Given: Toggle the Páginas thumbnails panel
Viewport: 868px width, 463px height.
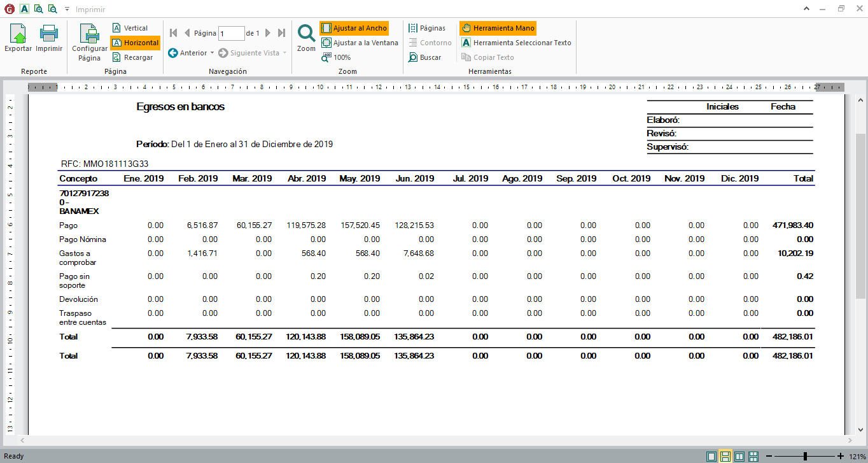Looking at the screenshot, I should click(x=427, y=28).
